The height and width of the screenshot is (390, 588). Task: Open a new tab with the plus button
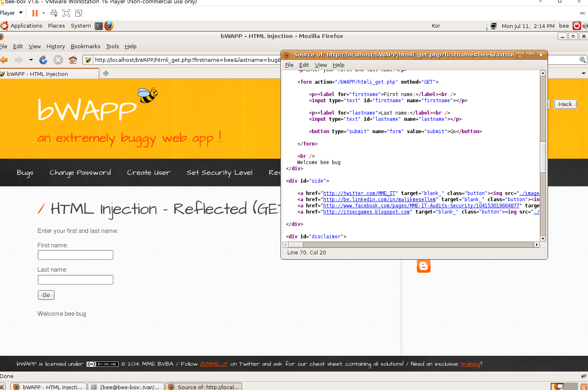(x=106, y=73)
